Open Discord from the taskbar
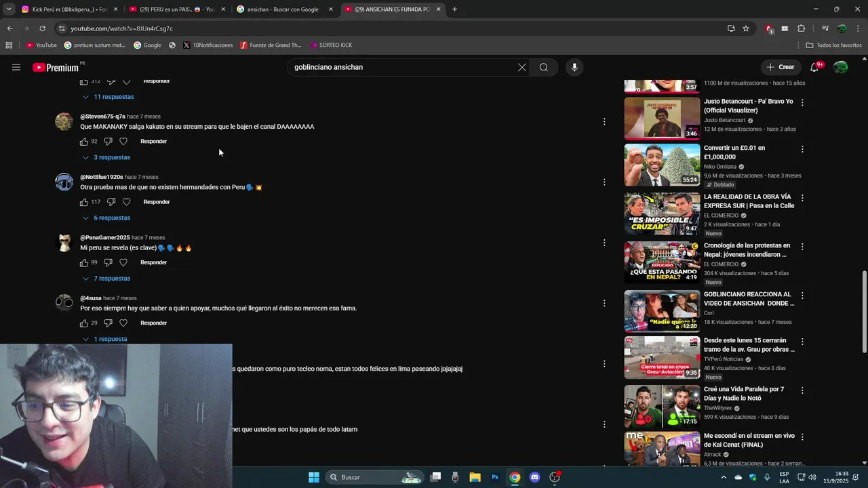Image resolution: width=868 pixels, height=488 pixels. 534,477
